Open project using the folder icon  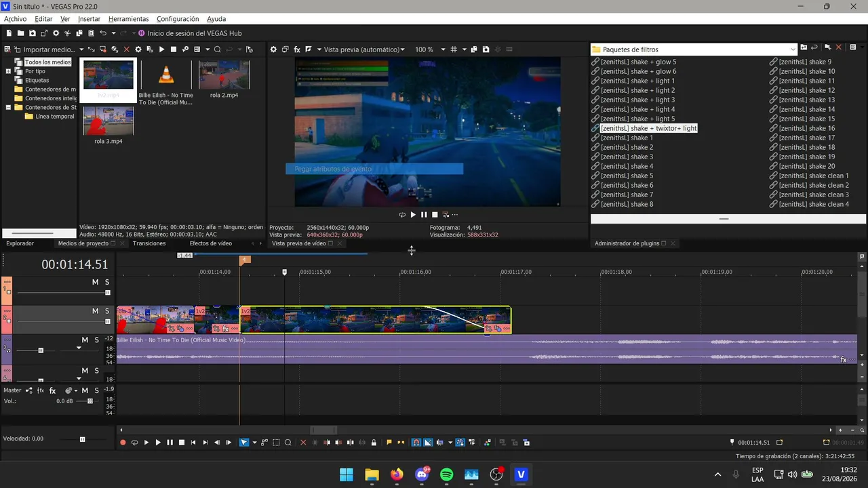coord(21,33)
